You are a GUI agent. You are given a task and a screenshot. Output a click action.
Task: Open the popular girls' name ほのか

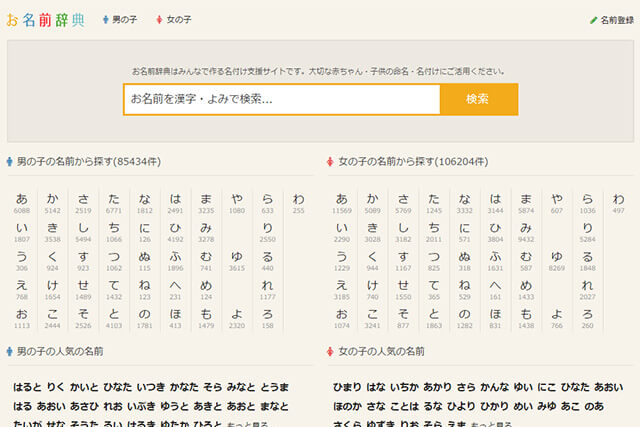click(x=347, y=407)
